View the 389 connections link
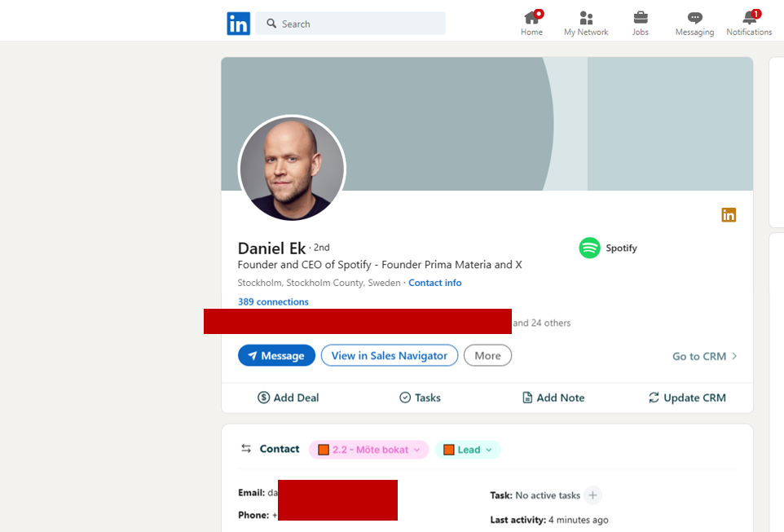The image size is (784, 532). (x=273, y=302)
